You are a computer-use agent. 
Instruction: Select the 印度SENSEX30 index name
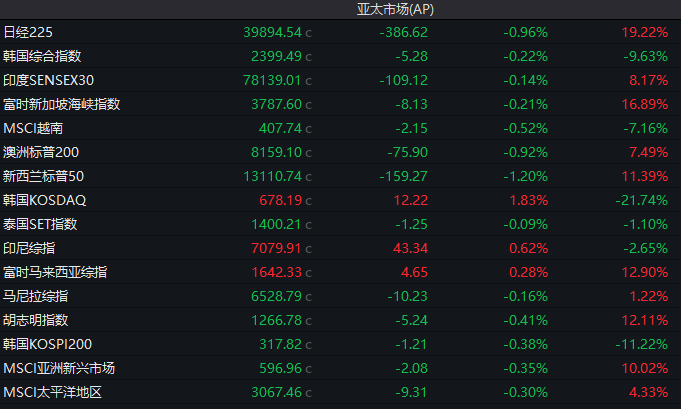(49, 80)
